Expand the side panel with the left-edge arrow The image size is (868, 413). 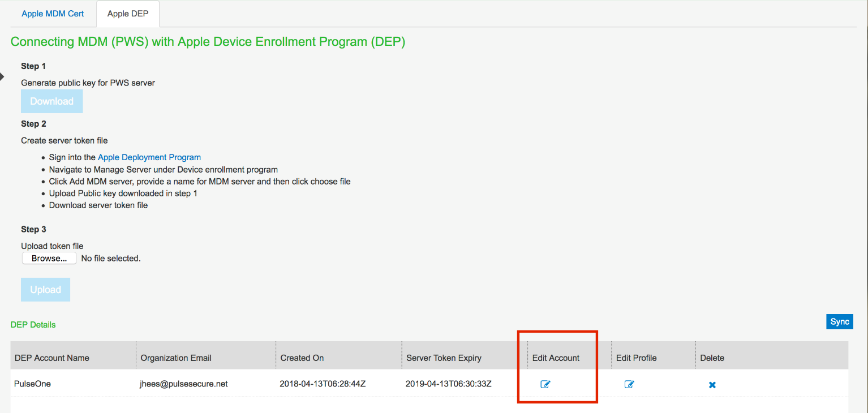pyautogui.click(x=2, y=76)
